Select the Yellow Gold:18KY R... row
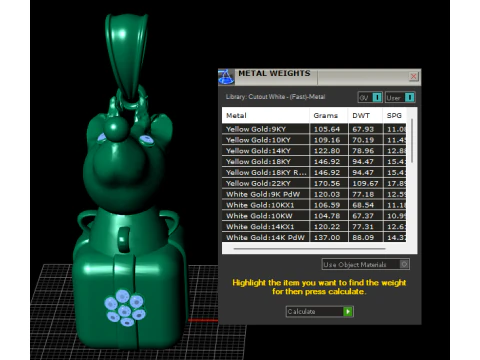Screen dimensions: 480x360 [314, 172]
